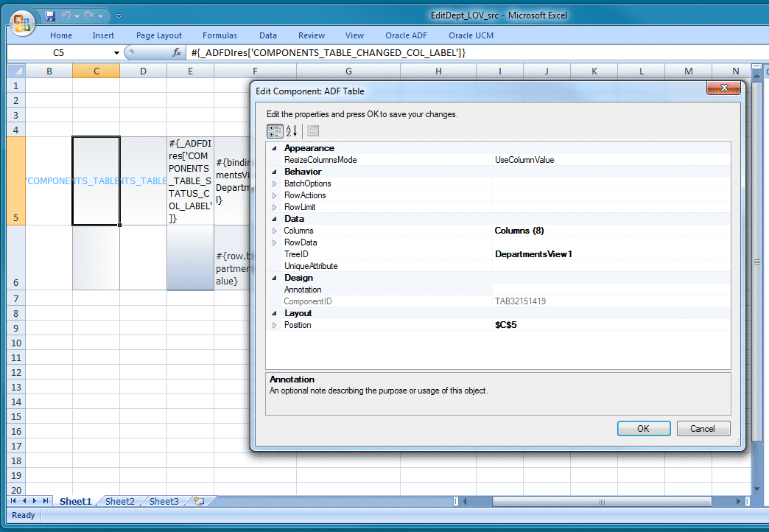769x532 pixels.
Task: Click the Insert Function fx icon
Action: (x=177, y=52)
